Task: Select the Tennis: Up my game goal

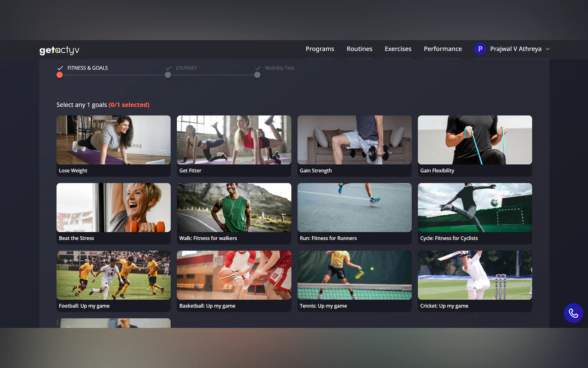Action: pyautogui.click(x=354, y=281)
